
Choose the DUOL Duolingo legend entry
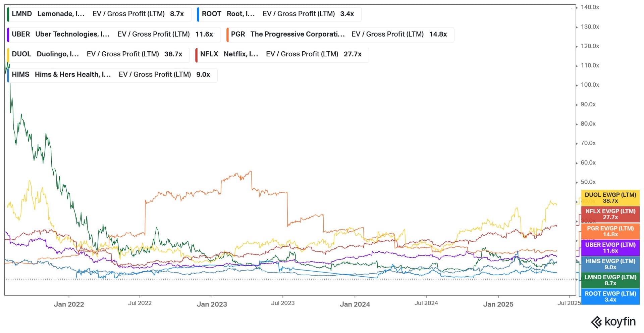98,54
